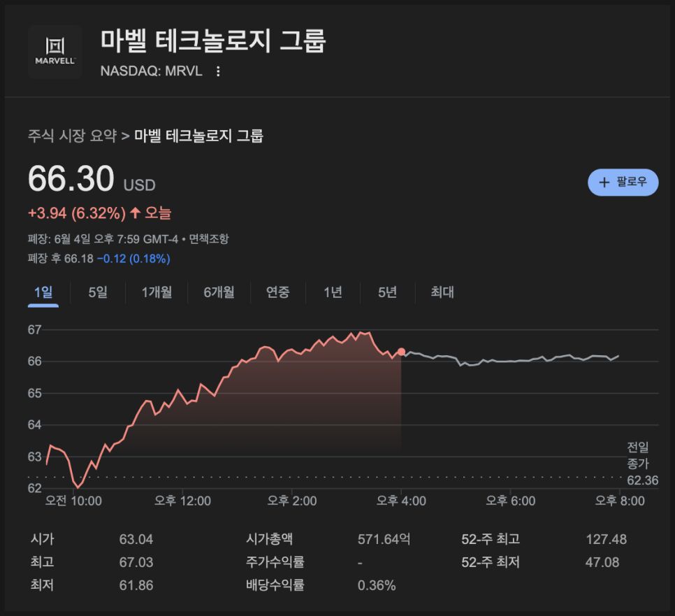The image size is (675, 616).
Task: Click the 시가총액 value 571.64억
Action: click(x=384, y=539)
